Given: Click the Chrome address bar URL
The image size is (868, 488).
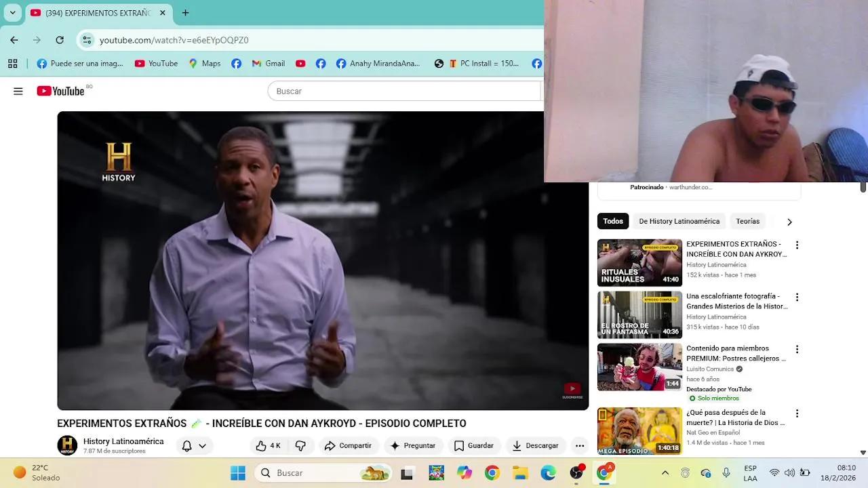Looking at the screenshot, I should tap(174, 40).
